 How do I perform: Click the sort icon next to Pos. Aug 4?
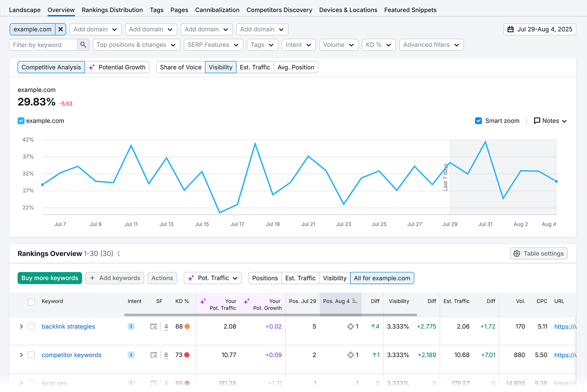(354, 301)
